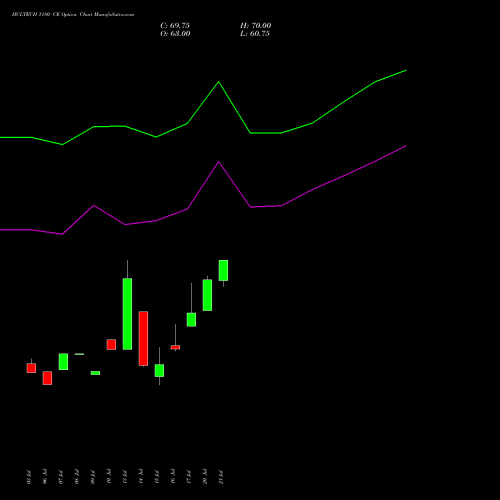This screenshot has width=500, height=500.
Task: Click the HCLTECH option chart title text
Action: (x=73, y=15)
